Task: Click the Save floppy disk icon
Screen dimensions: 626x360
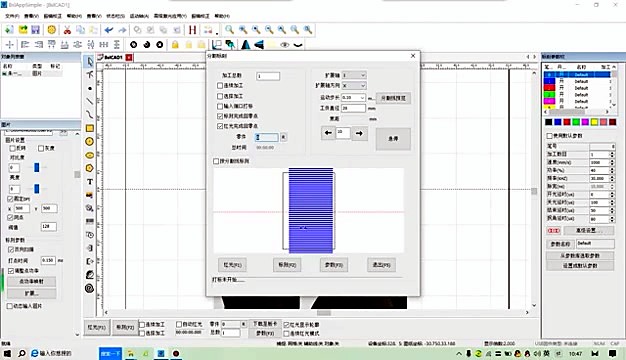Action: pos(36,30)
